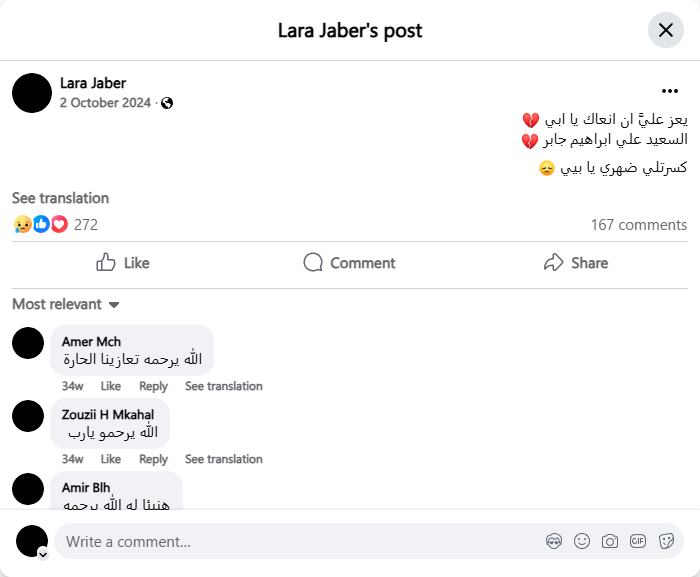Show translation of the post text
This screenshot has height=577, width=700.
pyautogui.click(x=60, y=198)
